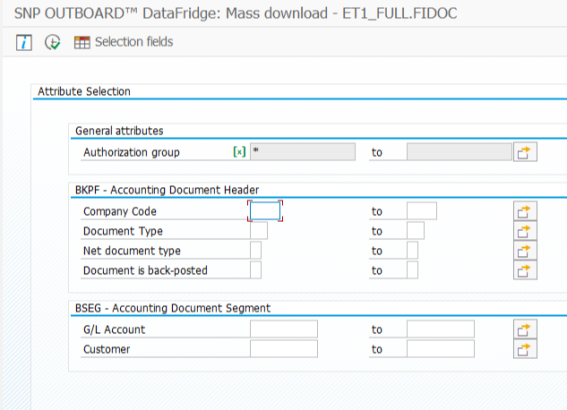
Task: Select the Document Type from field
Action: [259, 231]
